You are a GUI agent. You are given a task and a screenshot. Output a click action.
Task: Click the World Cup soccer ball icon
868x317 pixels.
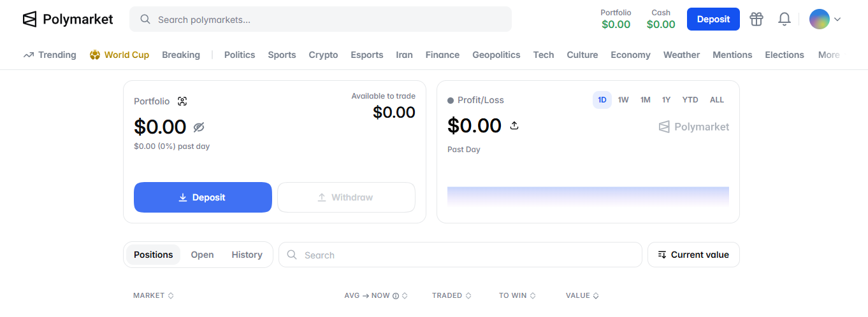(x=95, y=55)
